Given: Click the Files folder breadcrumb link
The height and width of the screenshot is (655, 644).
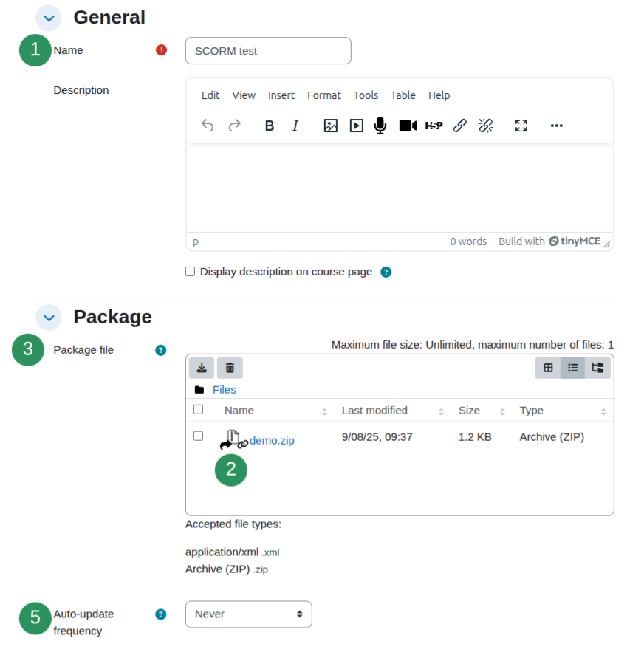Looking at the screenshot, I should point(224,390).
